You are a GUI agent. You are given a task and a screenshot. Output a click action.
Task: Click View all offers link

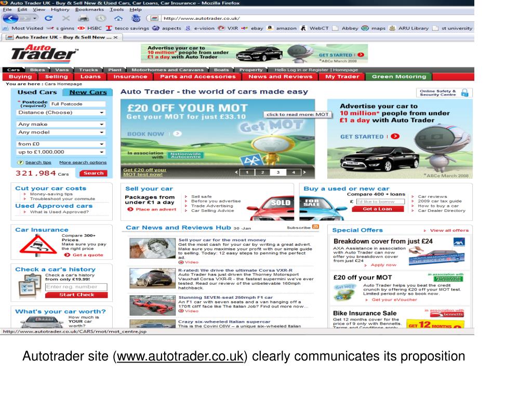coord(449,230)
